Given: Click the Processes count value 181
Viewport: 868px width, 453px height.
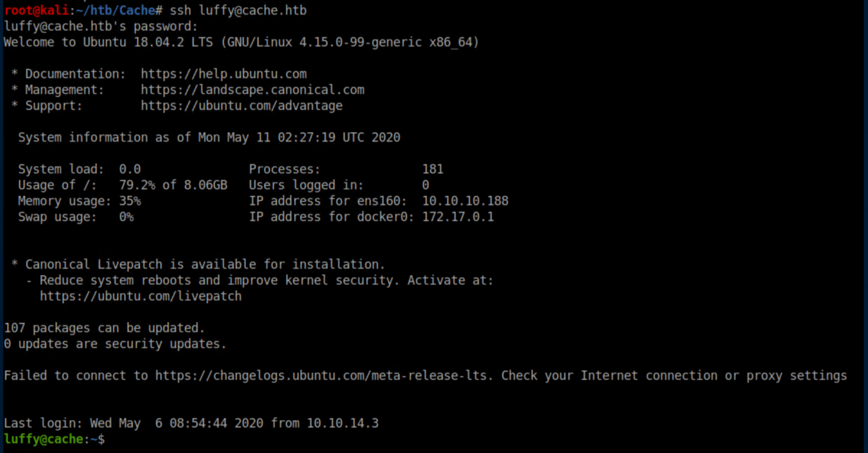Looking at the screenshot, I should coord(433,169).
